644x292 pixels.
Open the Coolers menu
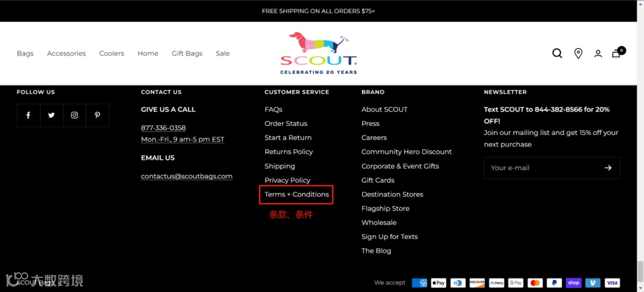coord(112,54)
